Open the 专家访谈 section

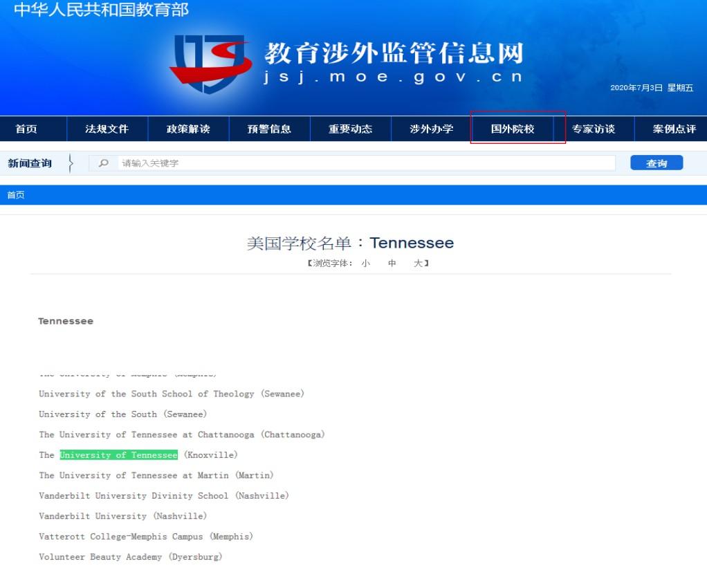pyautogui.click(x=595, y=129)
